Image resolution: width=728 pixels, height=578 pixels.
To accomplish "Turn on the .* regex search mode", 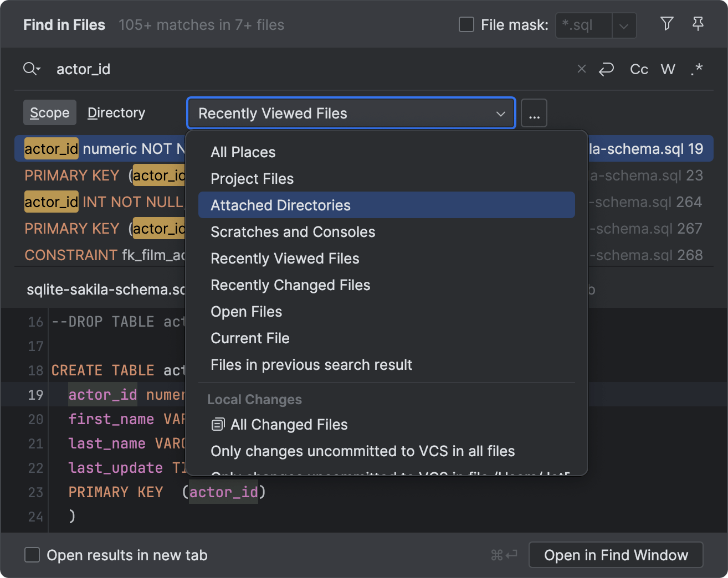I will (696, 69).
